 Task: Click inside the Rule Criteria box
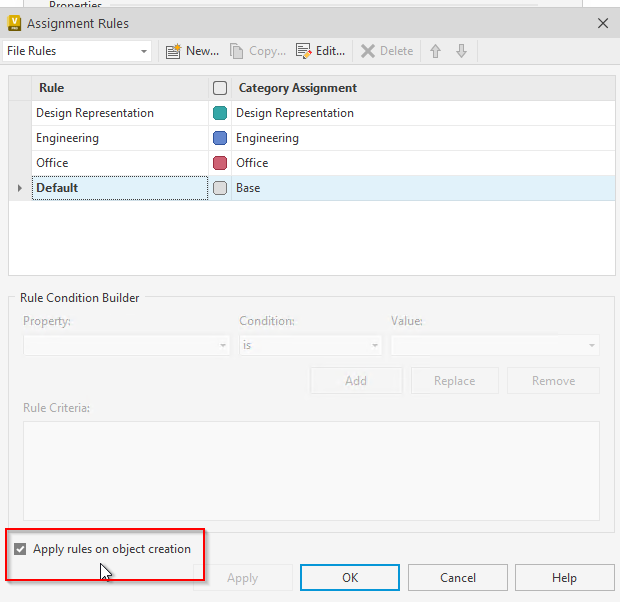[x=311, y=471]
